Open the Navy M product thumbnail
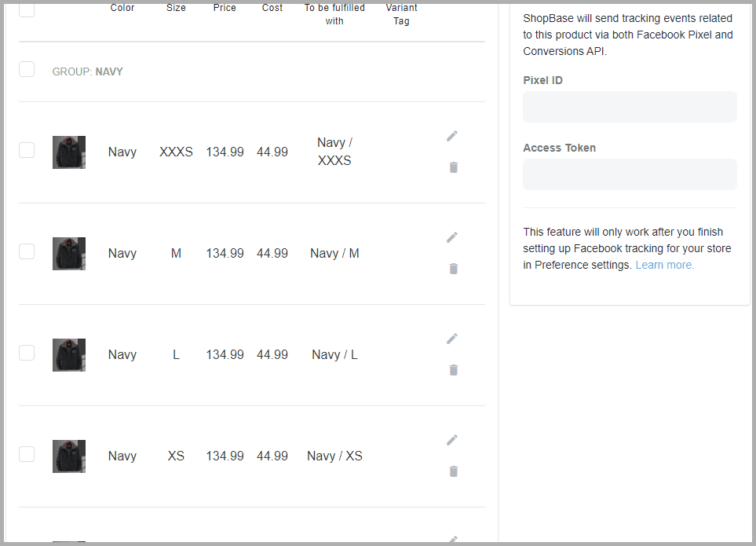The image size is (756, 546). point(69,254)
